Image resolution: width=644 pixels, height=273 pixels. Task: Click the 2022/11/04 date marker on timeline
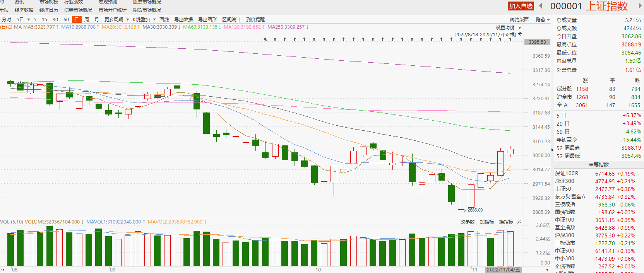pos(503,270)
